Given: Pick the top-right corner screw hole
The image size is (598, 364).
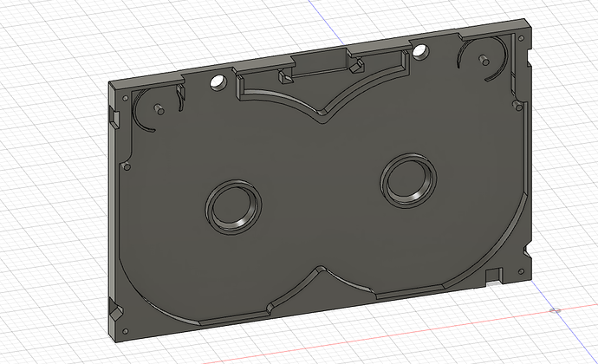Looking at the screenshot, I should (x=521, y=38).
